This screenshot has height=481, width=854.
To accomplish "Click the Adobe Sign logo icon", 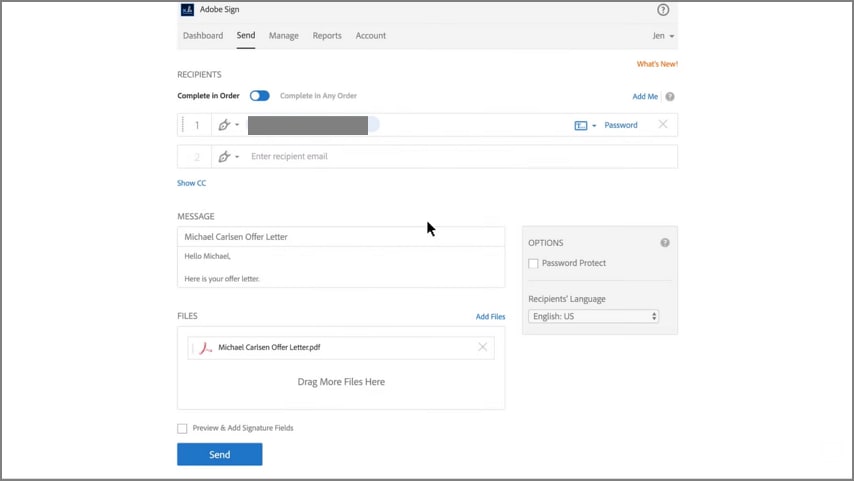I will 187,9.
